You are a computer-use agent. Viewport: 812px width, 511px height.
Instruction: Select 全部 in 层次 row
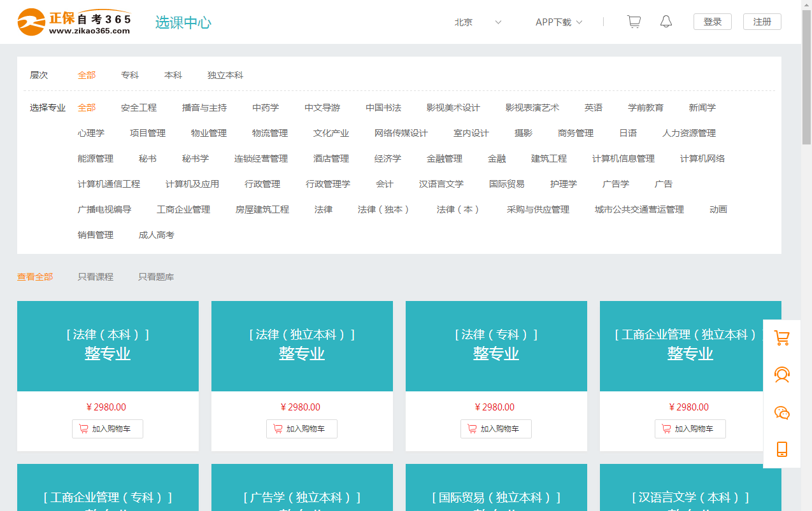coord(87,75)
